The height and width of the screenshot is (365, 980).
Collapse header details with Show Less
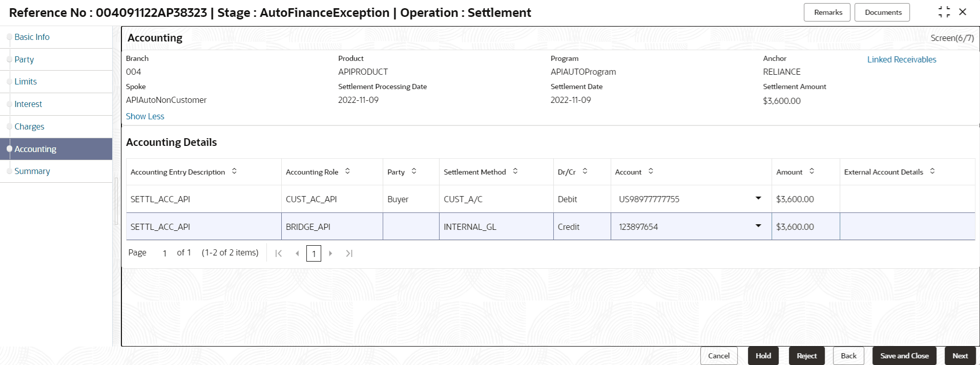145,116
